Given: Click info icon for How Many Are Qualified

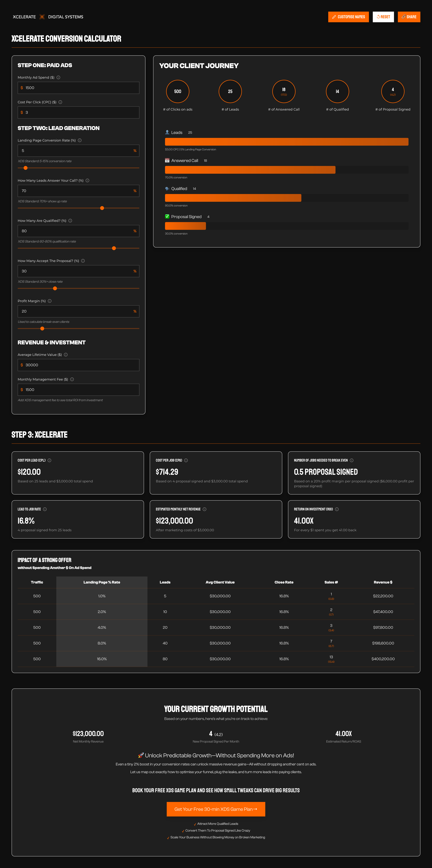Looking at the screenshot, I should [x=70, y=221].
